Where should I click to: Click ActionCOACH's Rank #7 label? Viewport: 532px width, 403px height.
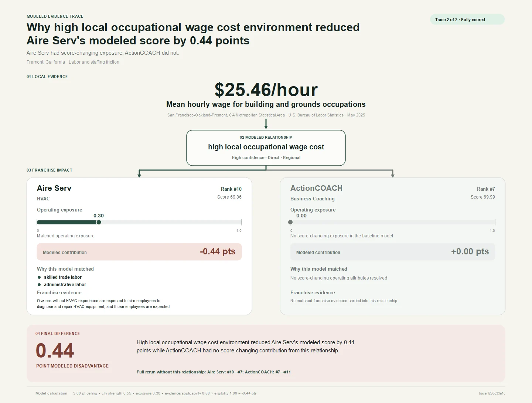coord(486,189)
